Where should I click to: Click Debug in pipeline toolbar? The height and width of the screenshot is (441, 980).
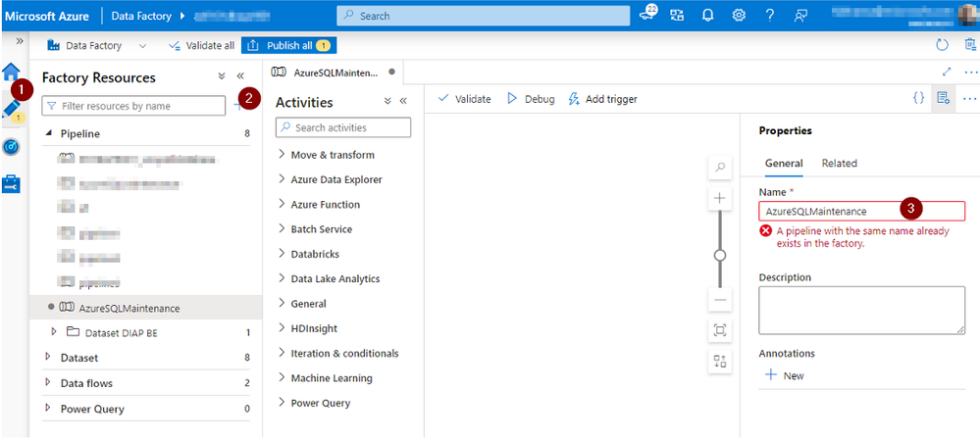(x=531, y=99)
